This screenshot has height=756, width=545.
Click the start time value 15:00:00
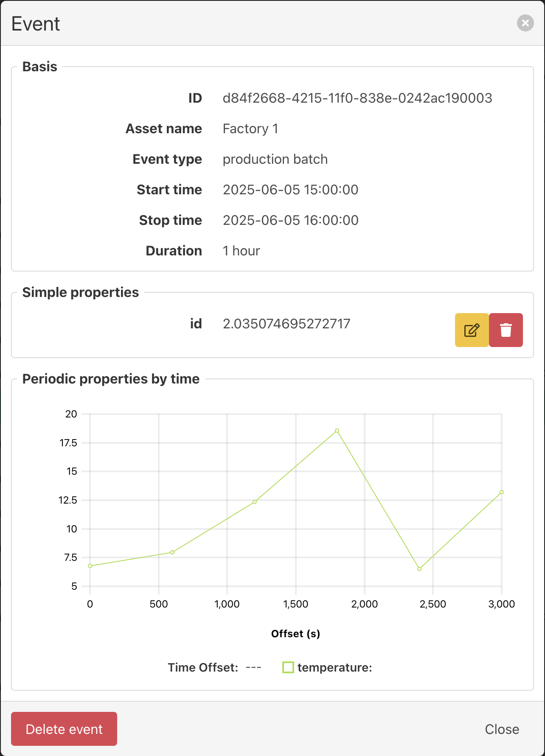click(290, 190)
